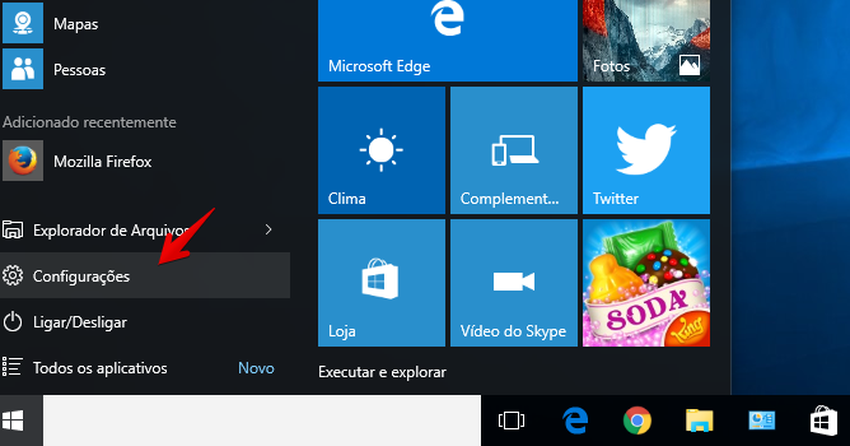850x446 pixels.
Task: Open File Explorer from the taskbar
Action: coord(699,421)
